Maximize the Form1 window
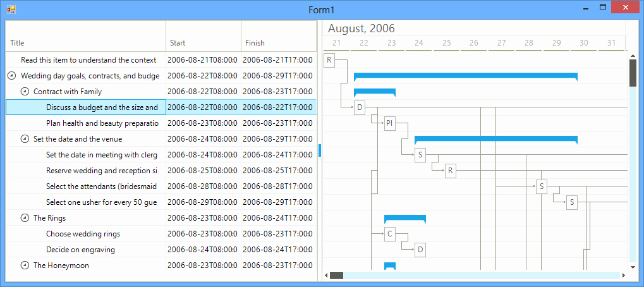Viewport: 644px width, 287px height. (603, 7)
